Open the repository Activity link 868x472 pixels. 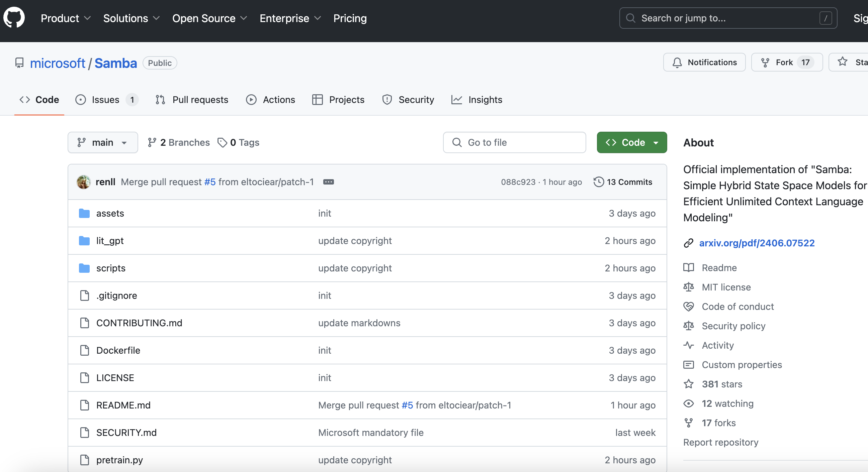pyautogui.click(x=717, y=345)
